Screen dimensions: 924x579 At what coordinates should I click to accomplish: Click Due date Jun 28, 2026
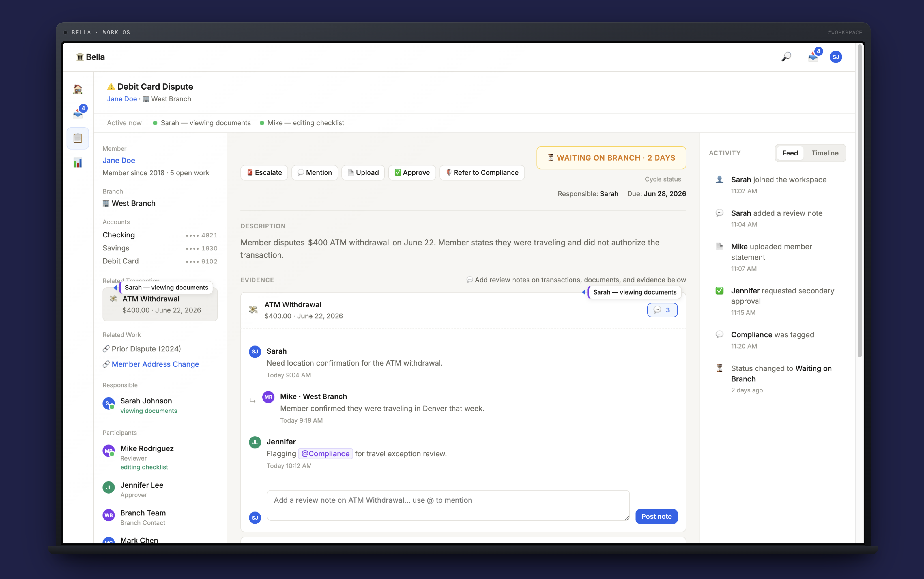pyautogui.click(x=657, y=193)
